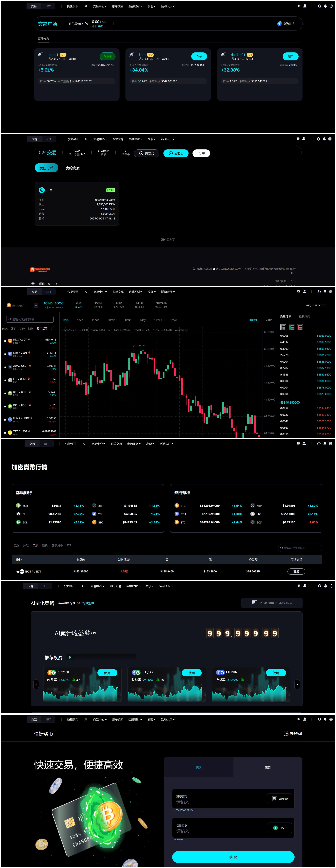Click the previous arrow in AI strategy carousel
This screenshot has width=336, height=868.
[36, 684]
